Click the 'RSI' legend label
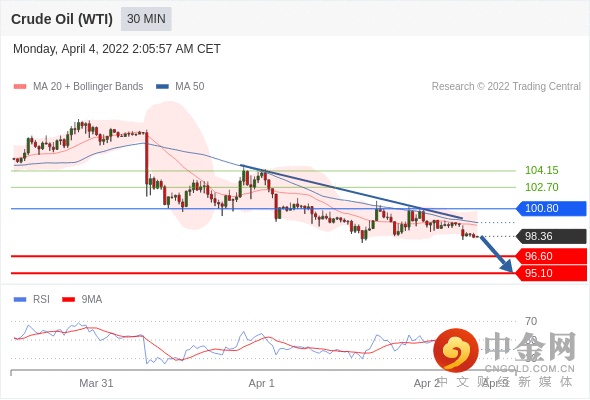This screenshot has height=400, width=590. 41,300
